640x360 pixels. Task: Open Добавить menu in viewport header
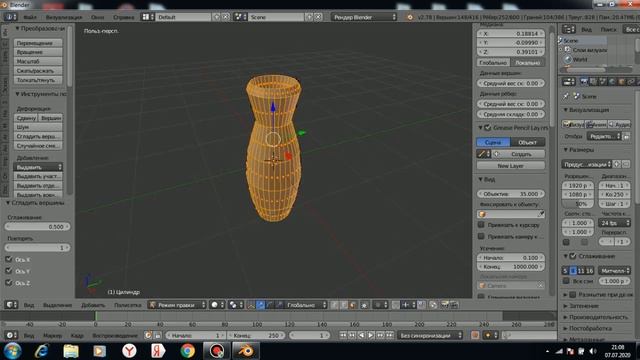pyautogui.click(x=93, y=305)
